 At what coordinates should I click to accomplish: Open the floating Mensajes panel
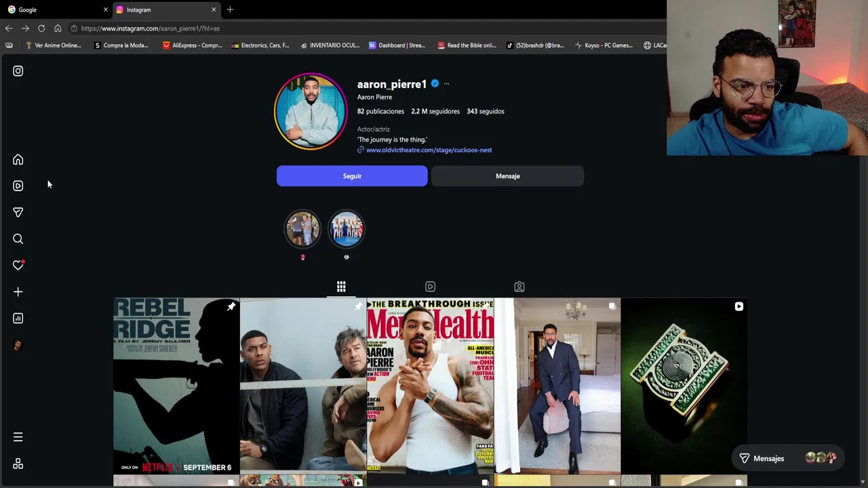(x=789, y=459)
